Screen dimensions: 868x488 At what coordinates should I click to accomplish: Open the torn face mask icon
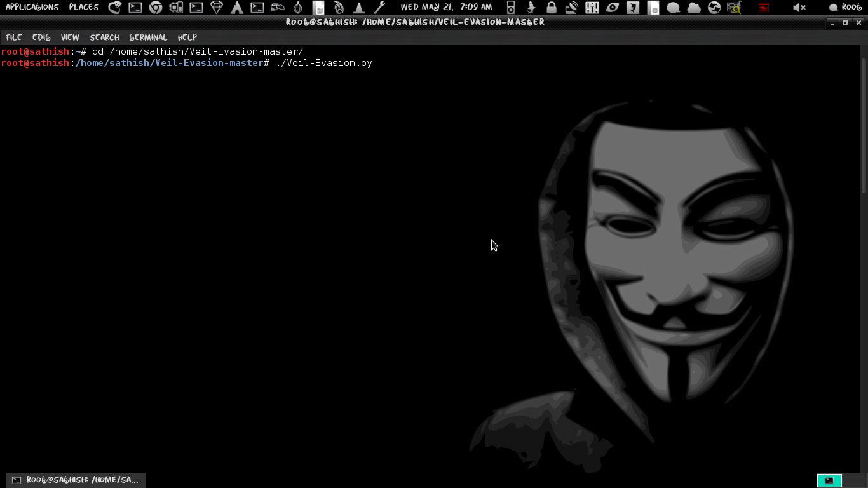pyautogui.click(x=633, y=8)
